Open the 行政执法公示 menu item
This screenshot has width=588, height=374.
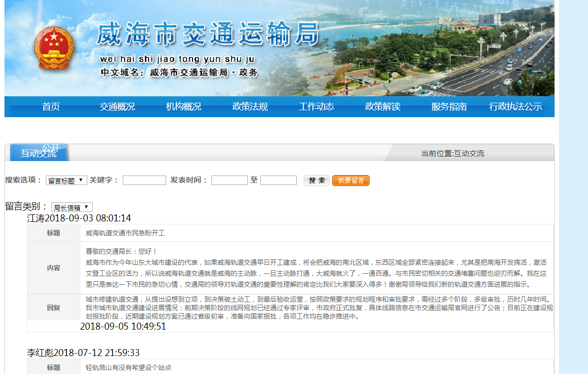pyautogui.click(x=515, y=107)
